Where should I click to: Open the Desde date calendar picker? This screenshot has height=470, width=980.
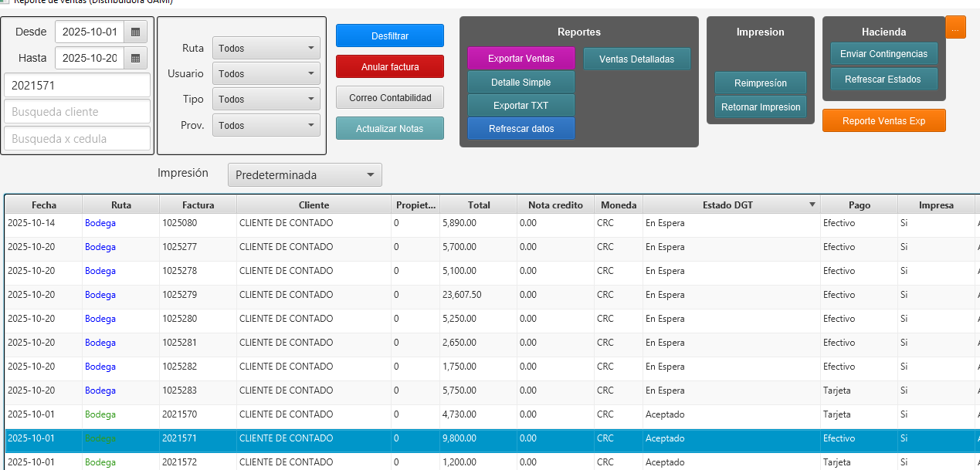(135, 32)
